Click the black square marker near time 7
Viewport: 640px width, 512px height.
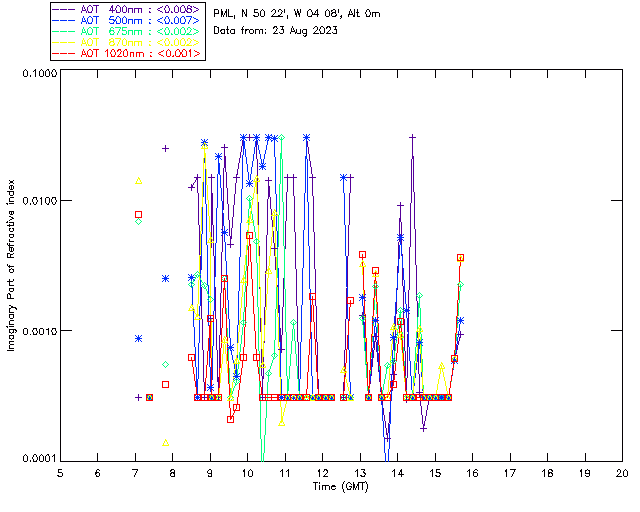coord(139,214)
